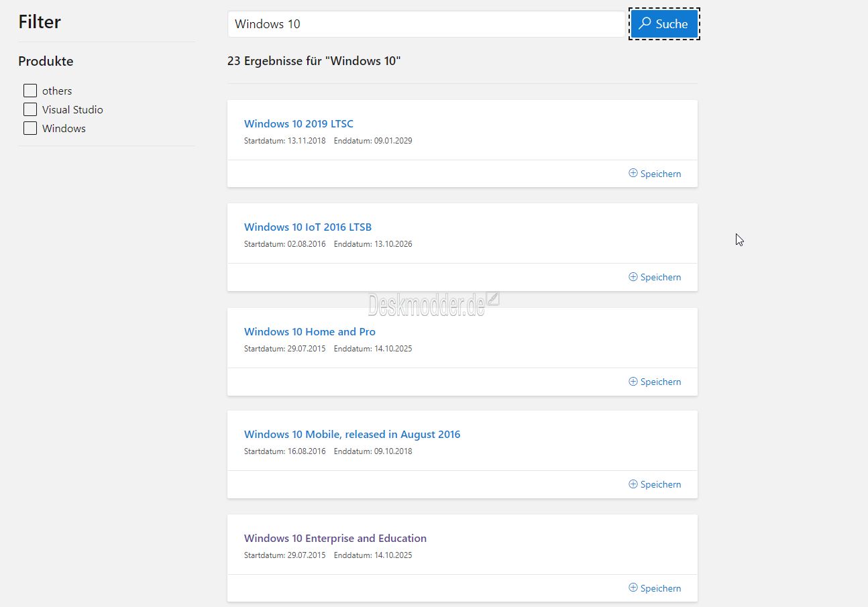The image size is (868, 607).
Task: Open the Windows 10 2019 LTSC result
Action: coord(299,123)
